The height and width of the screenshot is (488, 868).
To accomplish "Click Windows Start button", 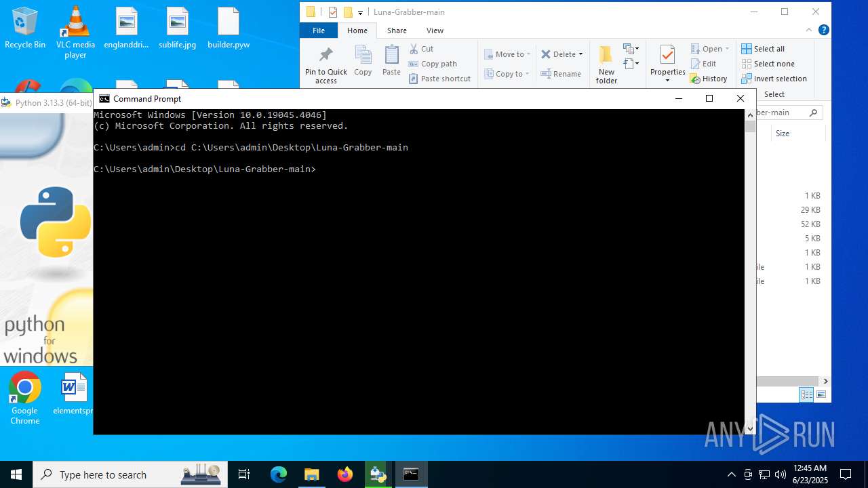I will 16,474.
